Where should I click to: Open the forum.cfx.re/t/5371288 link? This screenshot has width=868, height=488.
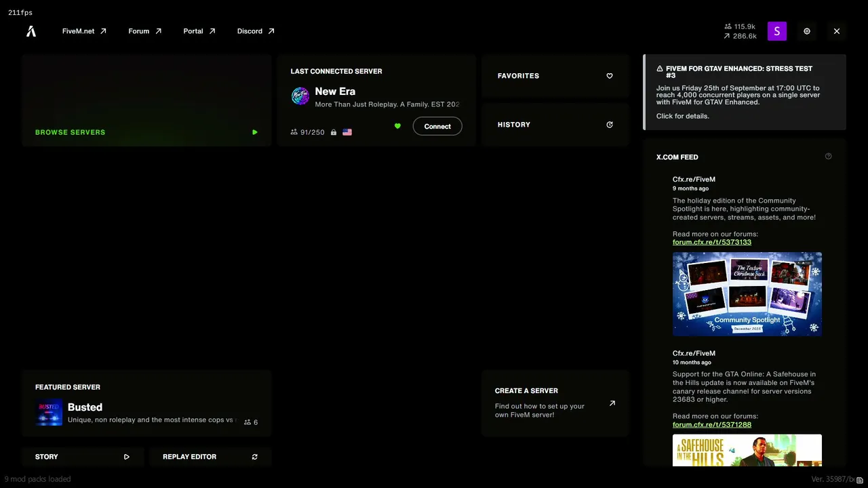point(712,424)
